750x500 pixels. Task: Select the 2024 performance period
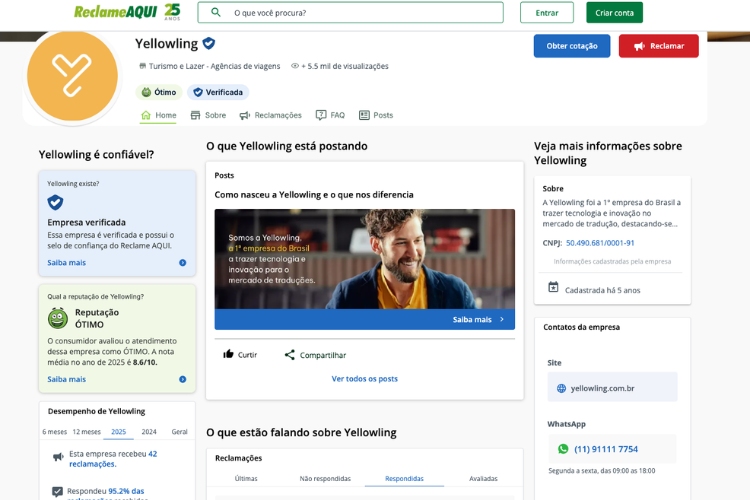149,432
